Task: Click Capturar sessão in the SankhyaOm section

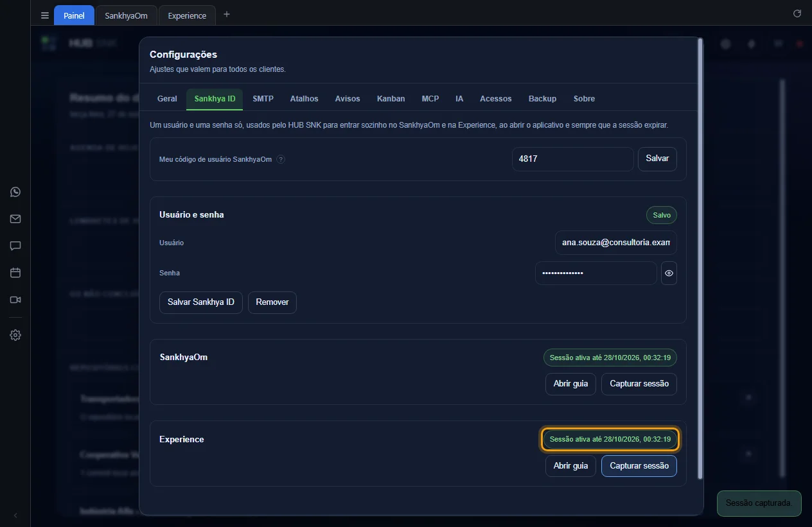Action: 639,384
